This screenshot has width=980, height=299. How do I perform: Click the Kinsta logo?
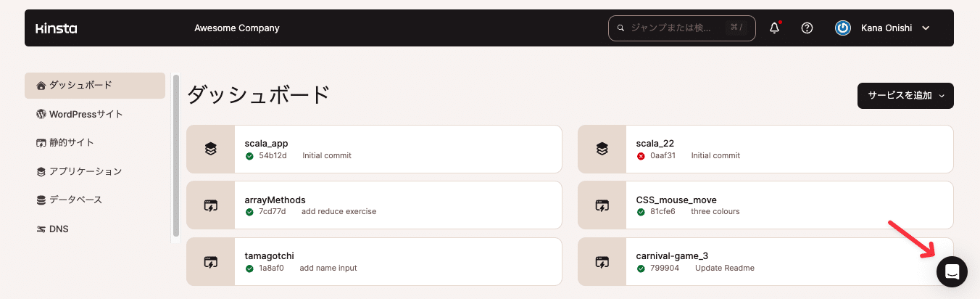[56, 28]
